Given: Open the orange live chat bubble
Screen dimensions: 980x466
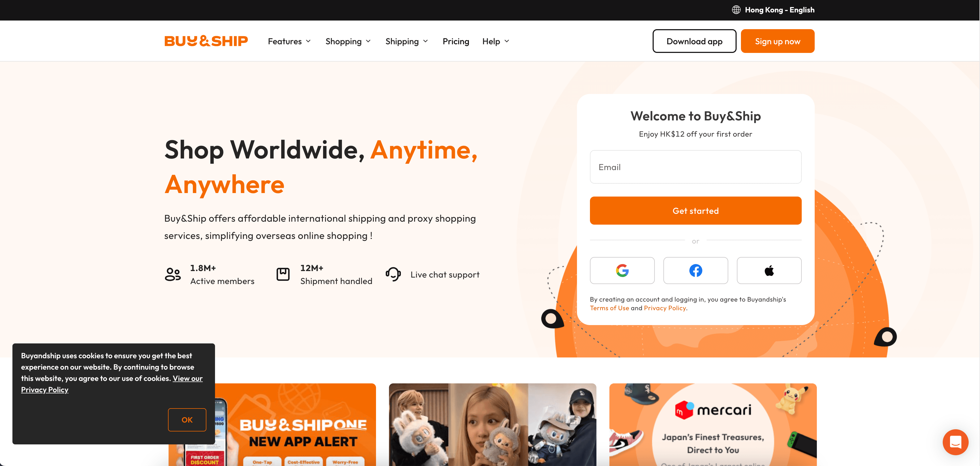Looking at the screenshot, I should click(955, 442).
